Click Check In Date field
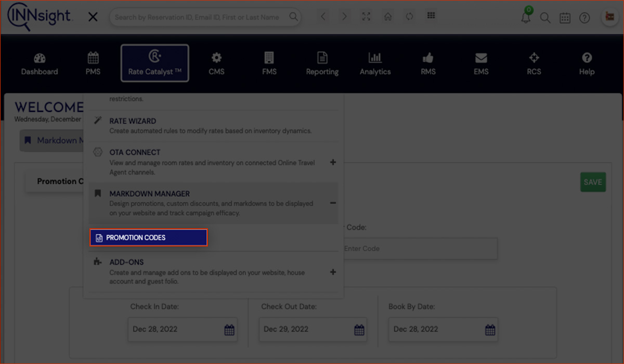Screen dimensions: 624x364 click(183, 329)
